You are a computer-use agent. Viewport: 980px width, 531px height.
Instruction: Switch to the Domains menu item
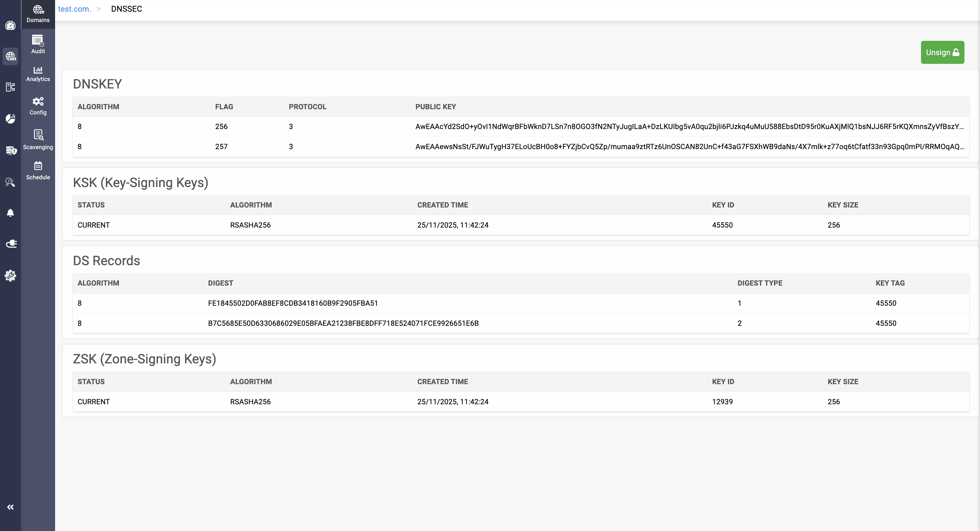click(38, 14)
